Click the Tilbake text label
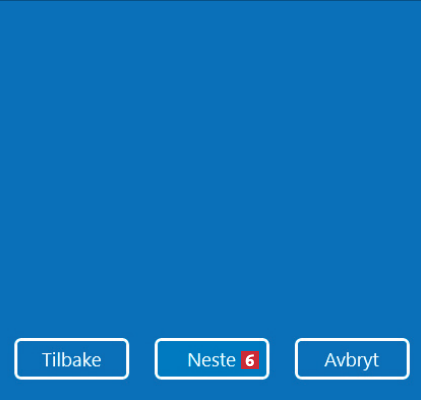 tap(72, 360)
